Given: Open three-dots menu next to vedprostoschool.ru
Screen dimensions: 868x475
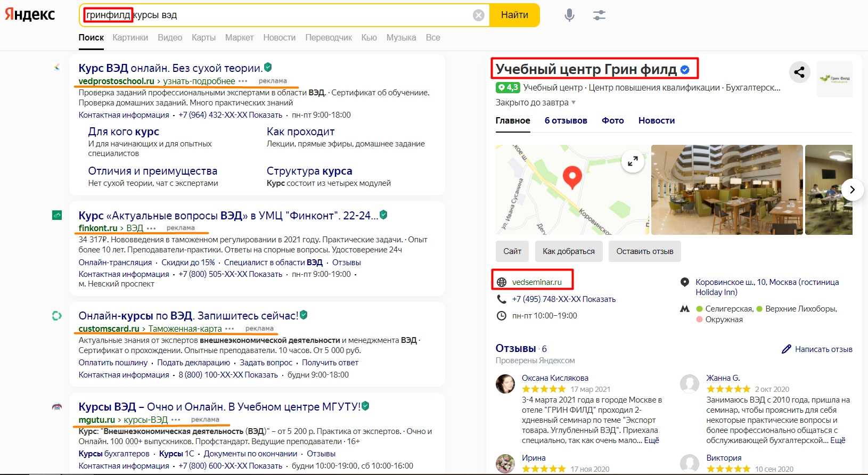Looking at the screenshot, I should click(x=243, y=81).
